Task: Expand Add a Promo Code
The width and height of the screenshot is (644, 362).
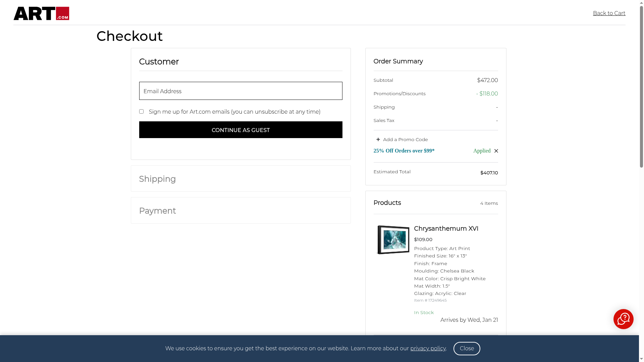Action: pyautogui.click(x=405, y=139)
